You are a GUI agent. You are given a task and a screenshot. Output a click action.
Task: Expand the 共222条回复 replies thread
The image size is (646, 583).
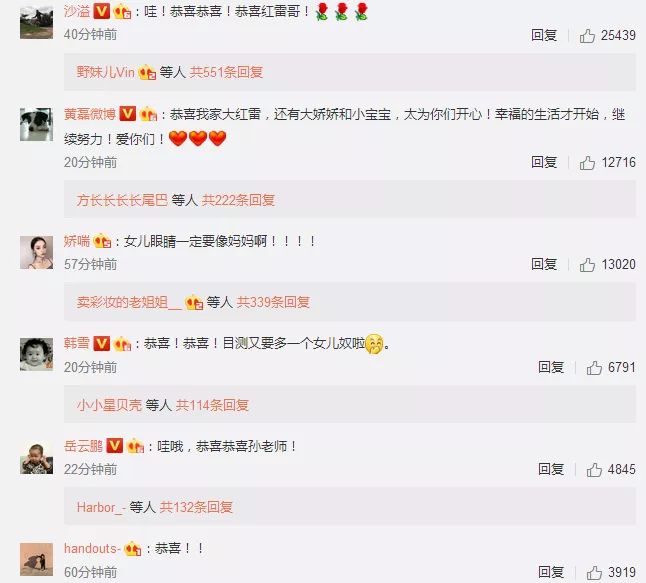click(x=238, y=200)
